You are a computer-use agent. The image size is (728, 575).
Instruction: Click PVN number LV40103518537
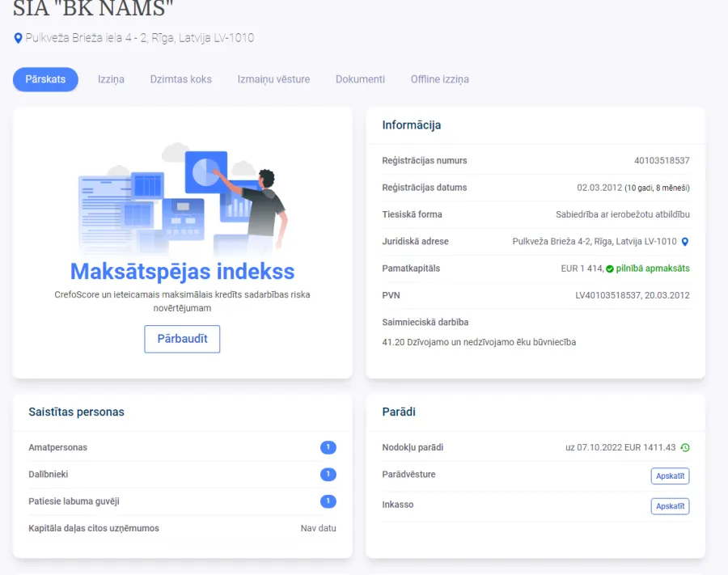(x=607, y=295)
